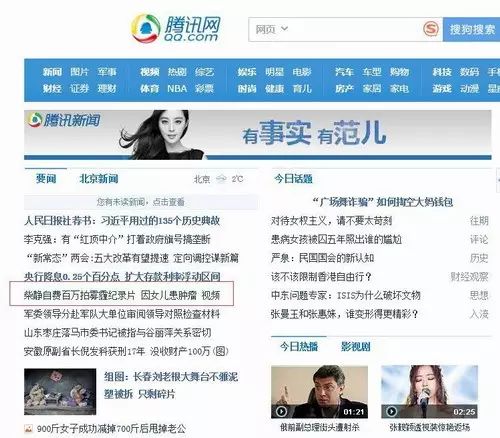Open headline 900斤女子成功减掉700斤

pyautogui.click(x=111, y=429)
